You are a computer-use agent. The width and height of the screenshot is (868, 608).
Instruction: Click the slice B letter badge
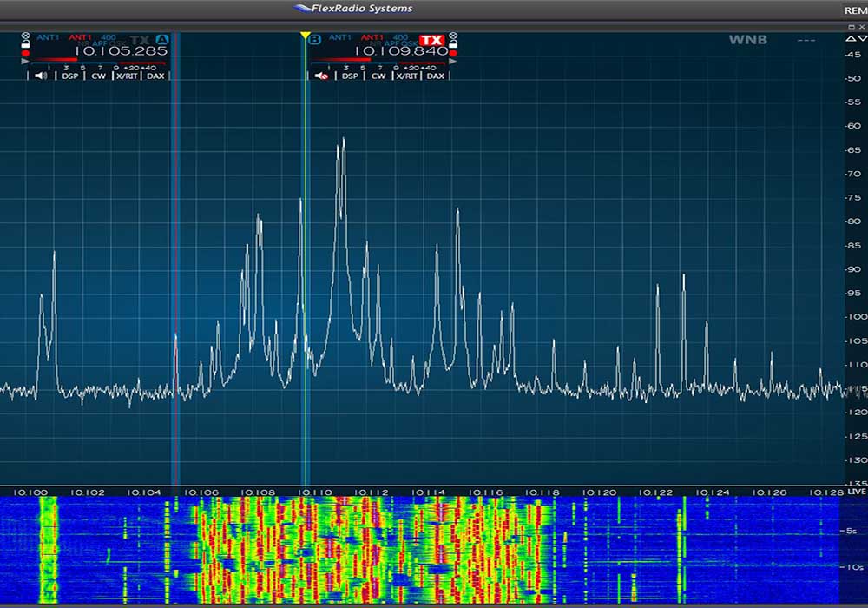(314, 39)
